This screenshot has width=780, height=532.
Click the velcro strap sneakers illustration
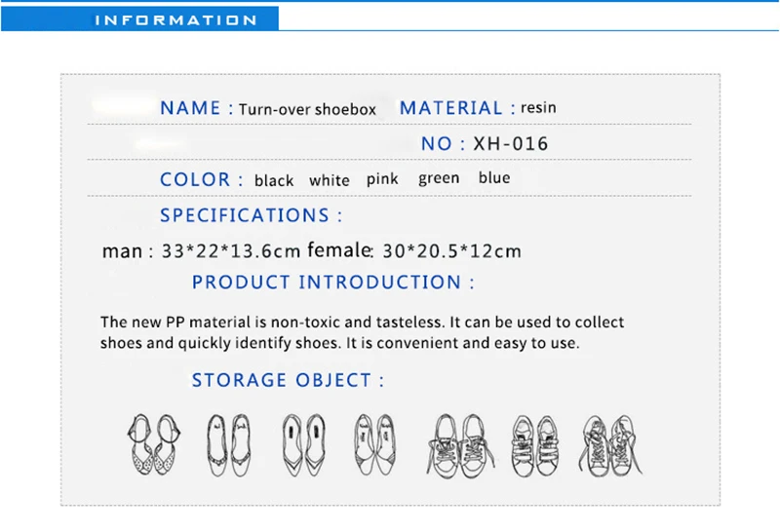[535, 446]
